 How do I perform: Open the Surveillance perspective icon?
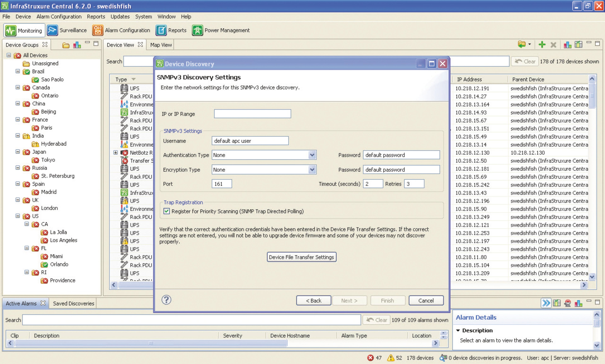(x=52, y=30)
